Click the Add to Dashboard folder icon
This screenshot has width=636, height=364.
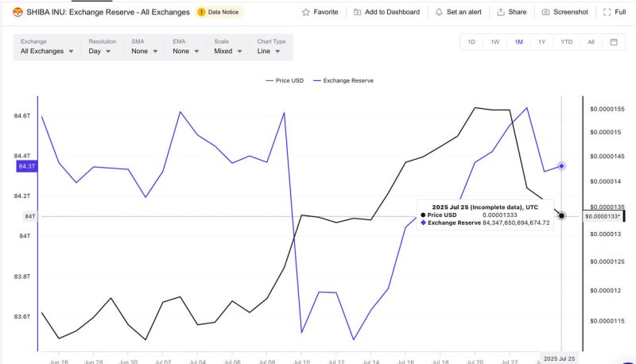357,12
